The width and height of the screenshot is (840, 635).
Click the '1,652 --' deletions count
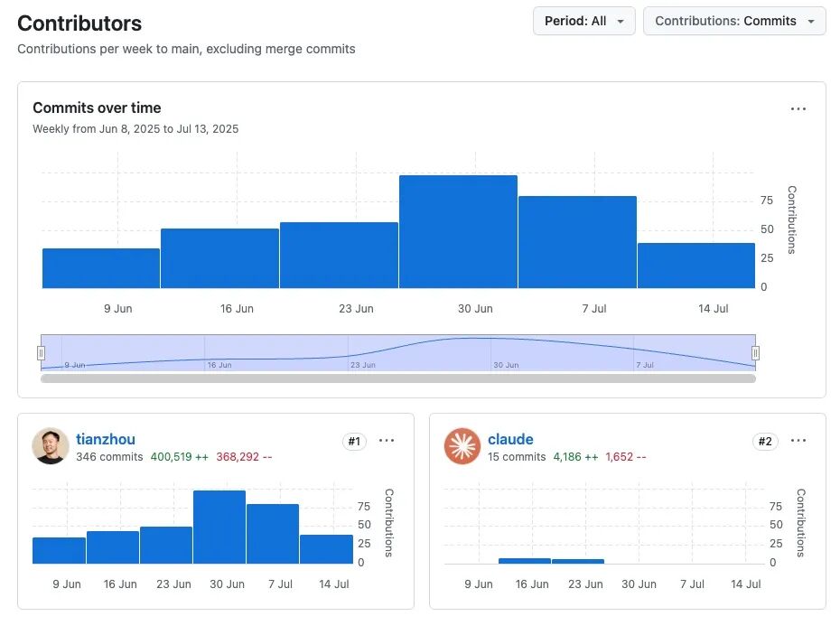(x=626, y=457)
